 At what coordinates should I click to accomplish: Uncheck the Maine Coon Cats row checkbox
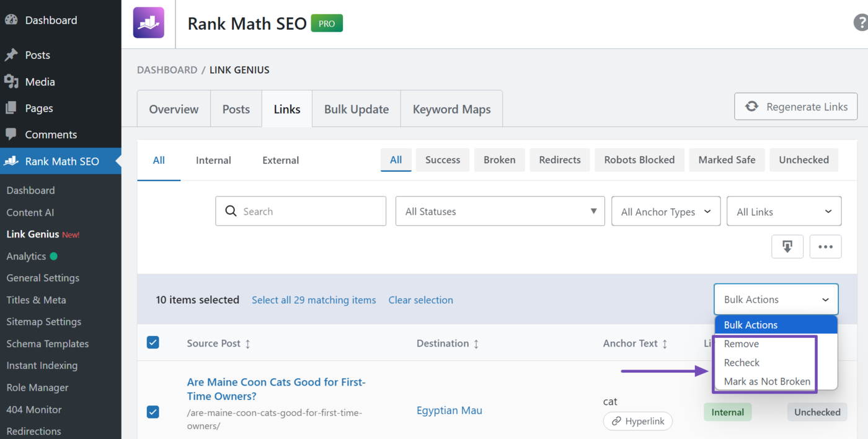(x=153, y=412)
